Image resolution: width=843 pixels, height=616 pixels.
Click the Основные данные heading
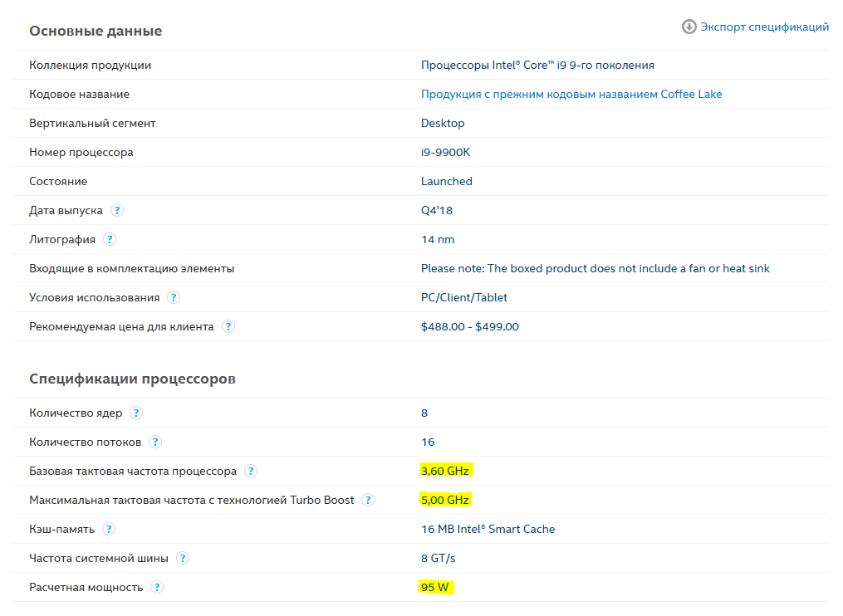[96, 31]
